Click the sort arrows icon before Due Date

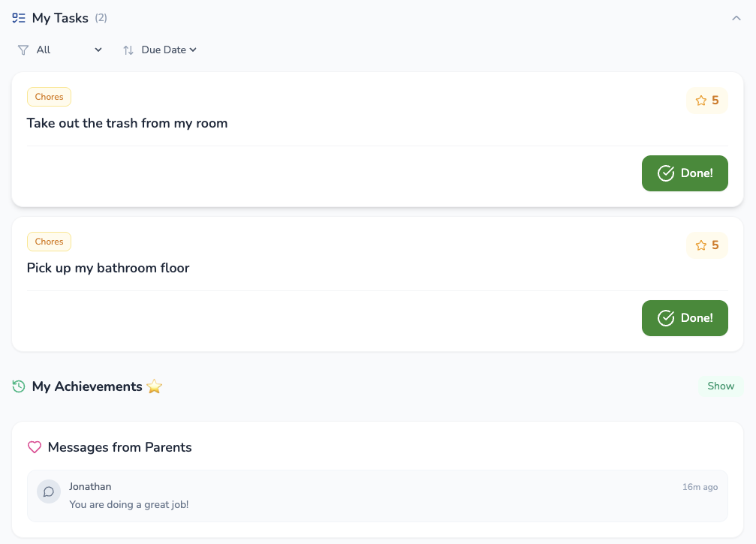coord(128,50)
